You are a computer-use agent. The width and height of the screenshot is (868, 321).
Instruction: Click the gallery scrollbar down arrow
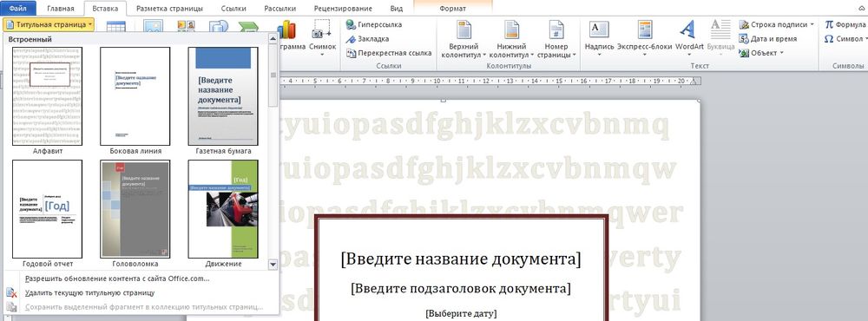(273, 265)
